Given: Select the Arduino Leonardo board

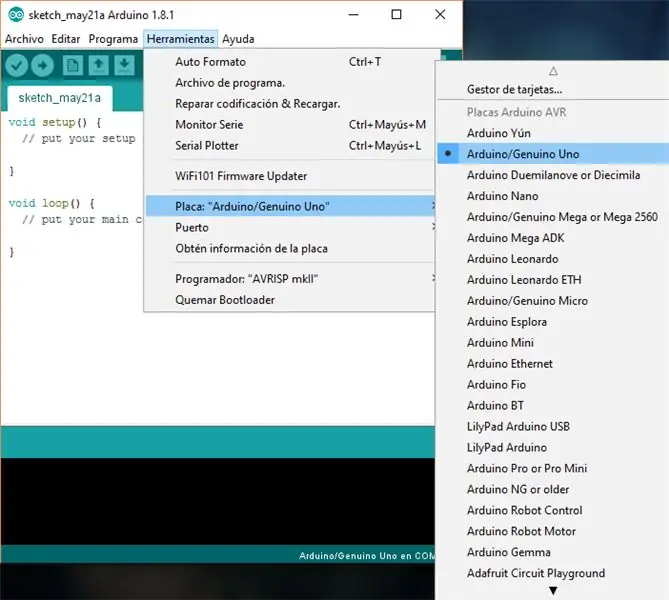Looking at the screenshot, I should (553, 259).
